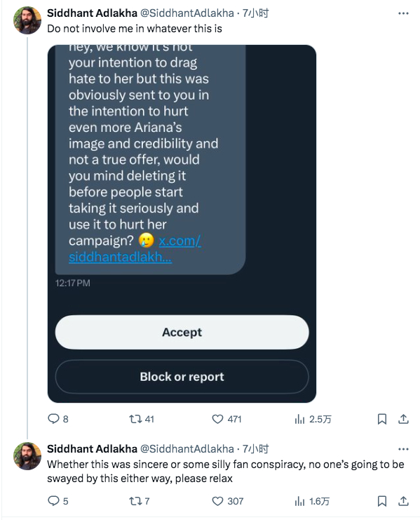Bookmark the second tweet

[382, 501]
